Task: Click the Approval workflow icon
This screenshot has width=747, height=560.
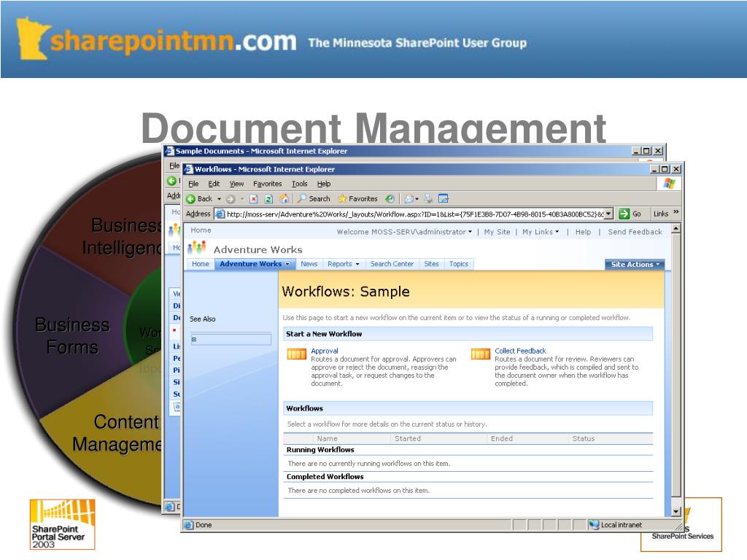Action: 297,354
